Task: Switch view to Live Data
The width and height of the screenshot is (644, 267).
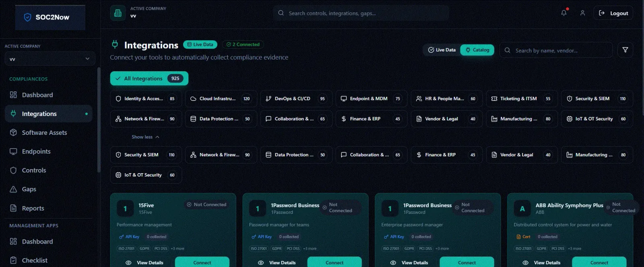Action: coord(442,50)
